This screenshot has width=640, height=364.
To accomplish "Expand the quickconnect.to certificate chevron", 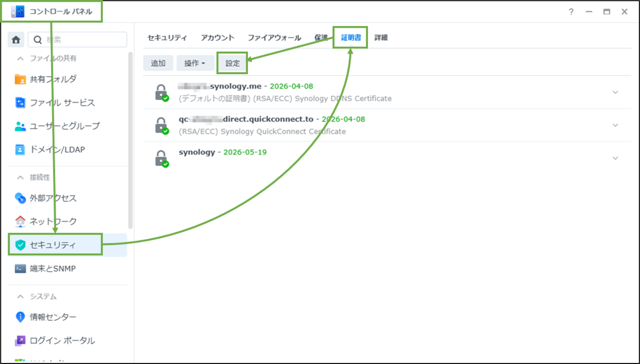I will point(615,125).
